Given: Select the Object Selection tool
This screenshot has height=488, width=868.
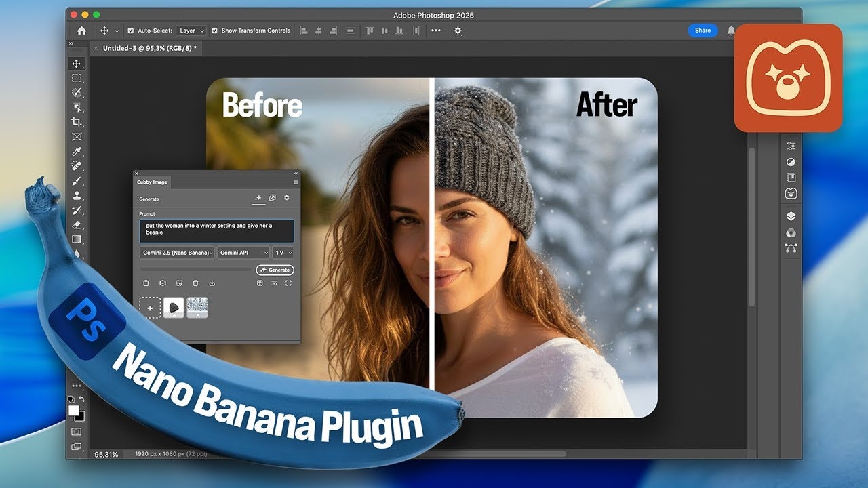Looking at the screenshot, I should pos(77,107).
